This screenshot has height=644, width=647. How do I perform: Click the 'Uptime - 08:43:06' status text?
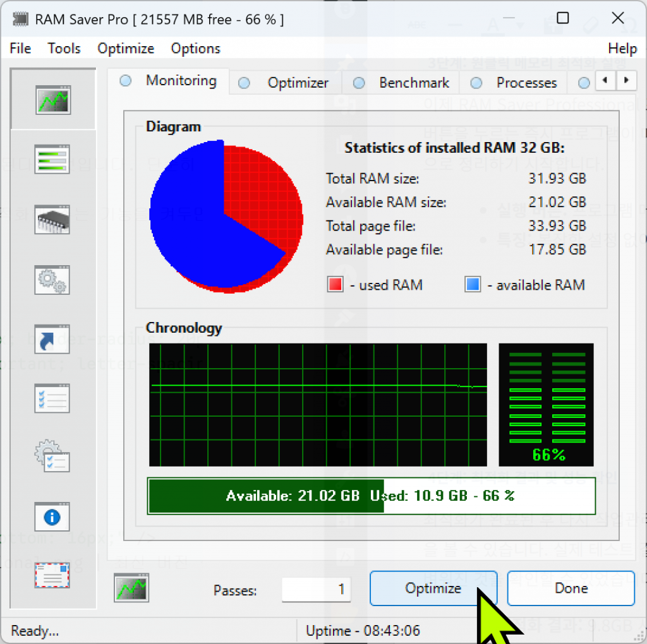coord(363,630)
